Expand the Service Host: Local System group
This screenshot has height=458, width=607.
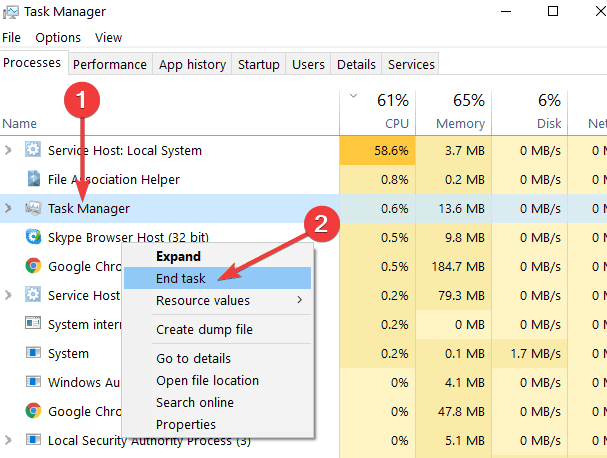(x=9, y=151)
